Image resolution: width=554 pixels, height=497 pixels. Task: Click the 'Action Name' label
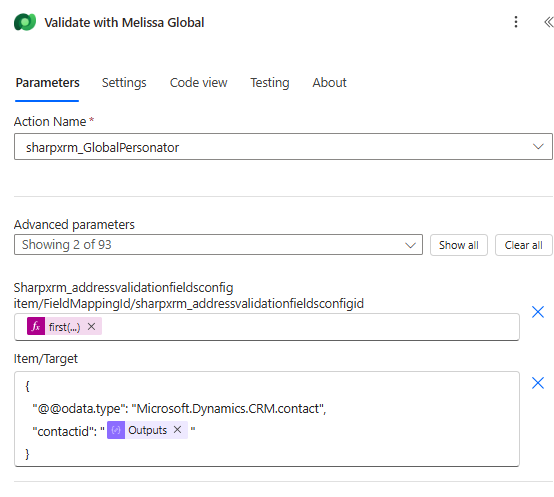pos(50,122)
